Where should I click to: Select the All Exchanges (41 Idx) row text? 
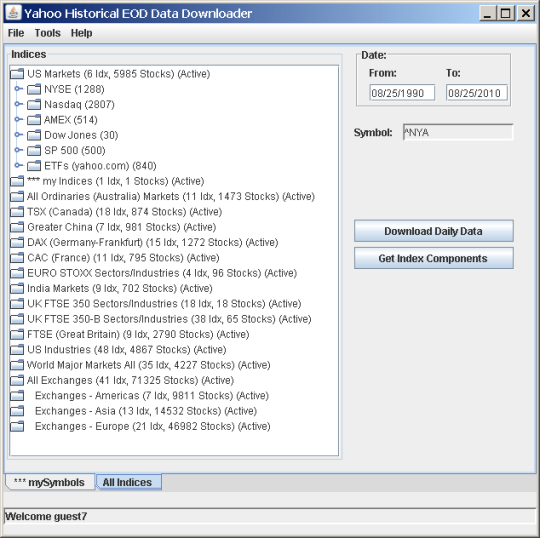[x=130, y=380]
